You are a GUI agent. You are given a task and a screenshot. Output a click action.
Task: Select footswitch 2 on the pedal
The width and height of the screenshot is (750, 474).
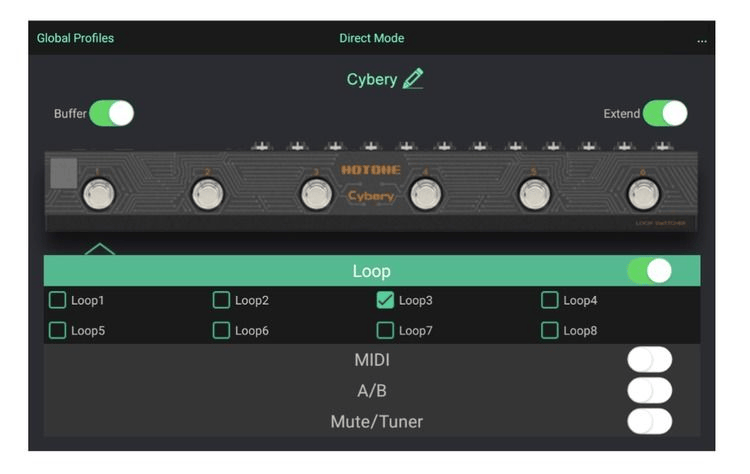[x=208, y=194]
